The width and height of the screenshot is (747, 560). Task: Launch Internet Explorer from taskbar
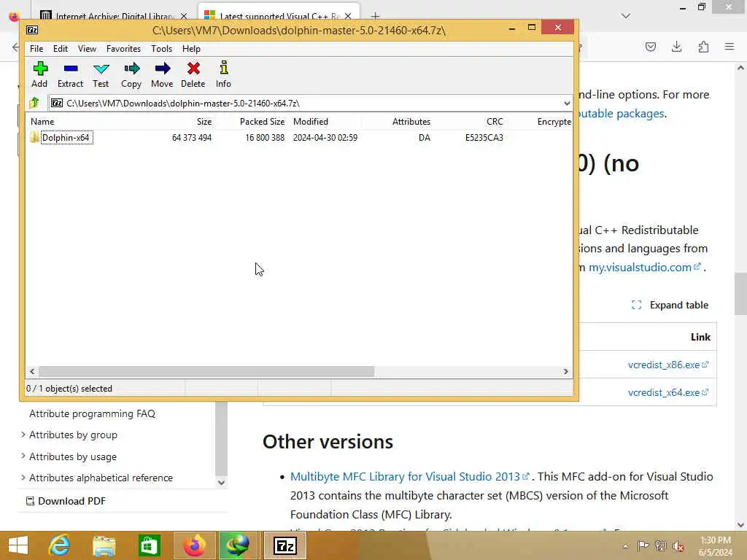[60, 545]
